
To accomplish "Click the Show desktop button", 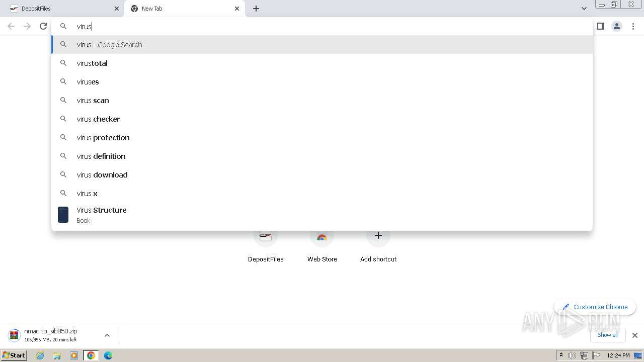I will [638, 355].
